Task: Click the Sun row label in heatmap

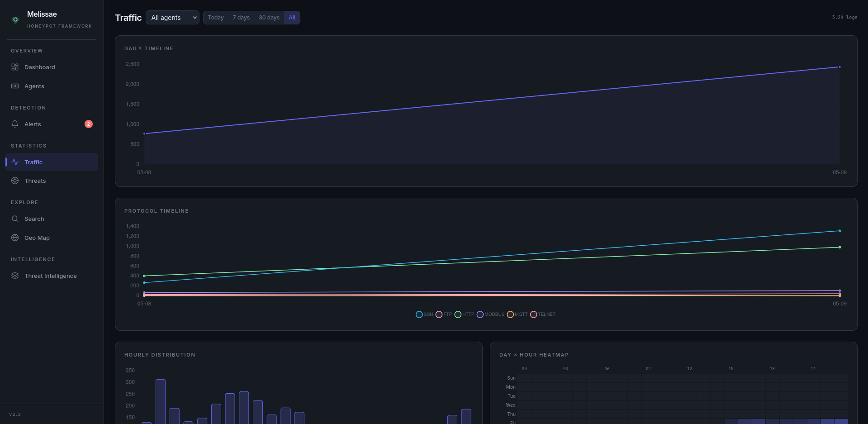Action: coord(511,378)
